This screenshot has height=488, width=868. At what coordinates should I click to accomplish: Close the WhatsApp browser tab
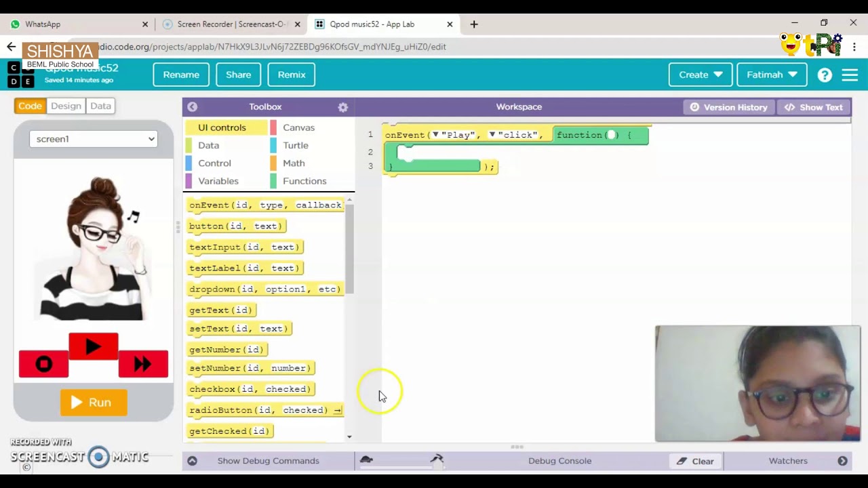point(144,24)
